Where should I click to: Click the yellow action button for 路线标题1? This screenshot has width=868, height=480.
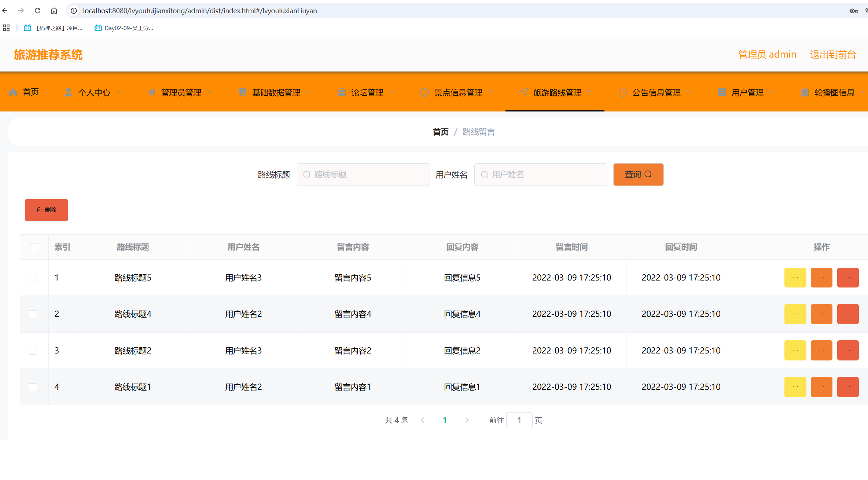coord(795,387)
